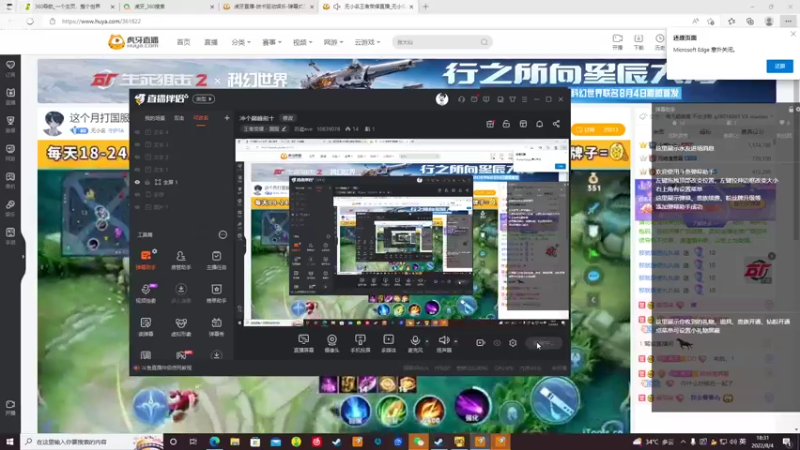The width and height of the screenshot is (800, 450).
Task: Open the 房管助手 tool in the toolbox
Action: point(181,260)
